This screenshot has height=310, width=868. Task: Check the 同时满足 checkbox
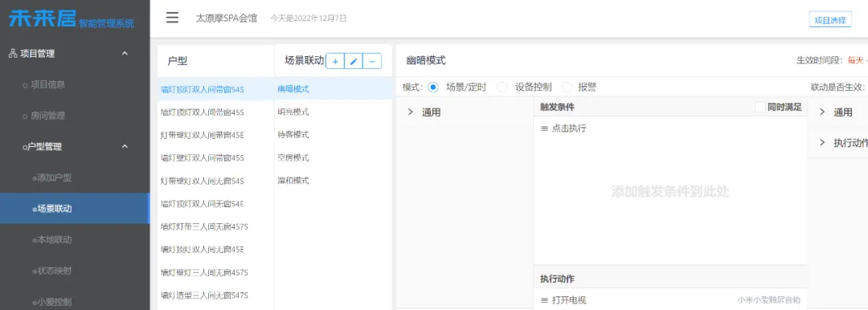pos(760,107)
